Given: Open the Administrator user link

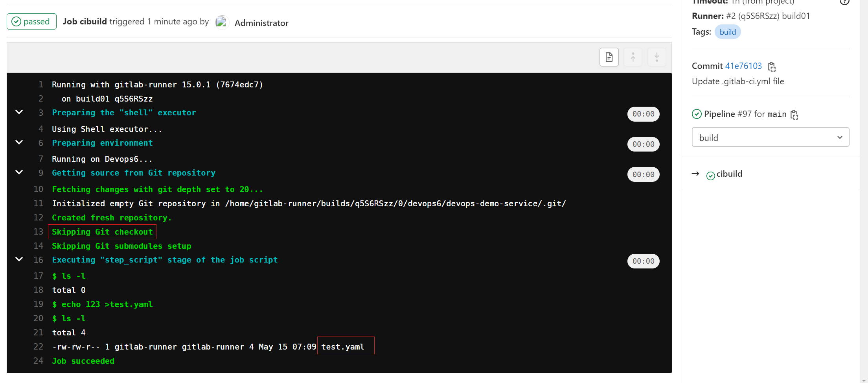Looking at the screenshot, I should click(261, 23).
